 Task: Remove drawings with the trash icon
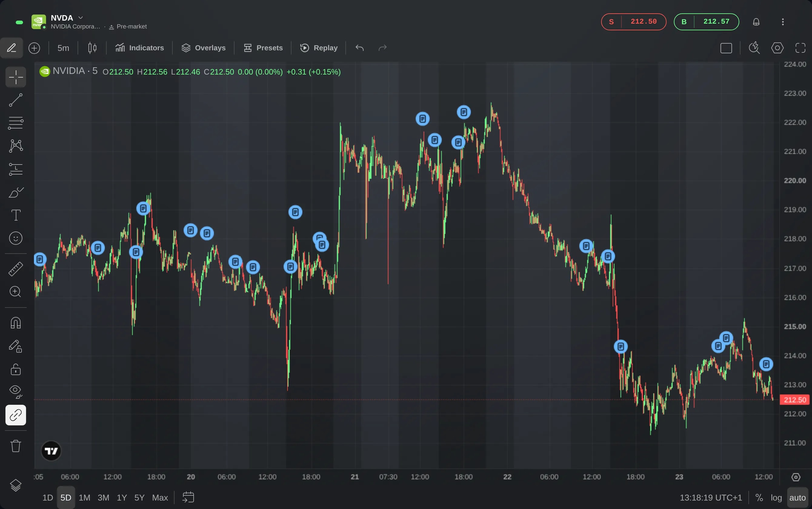coord(15,446)
